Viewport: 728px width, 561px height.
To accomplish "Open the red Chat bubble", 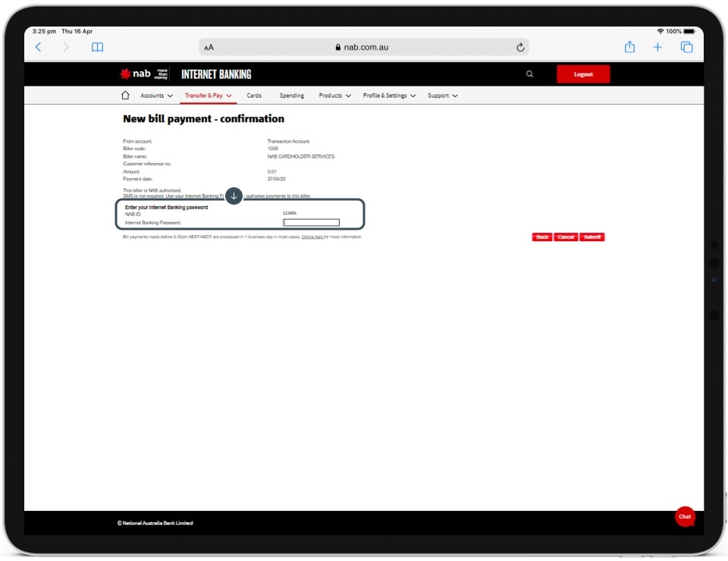I will click(685, 516).
